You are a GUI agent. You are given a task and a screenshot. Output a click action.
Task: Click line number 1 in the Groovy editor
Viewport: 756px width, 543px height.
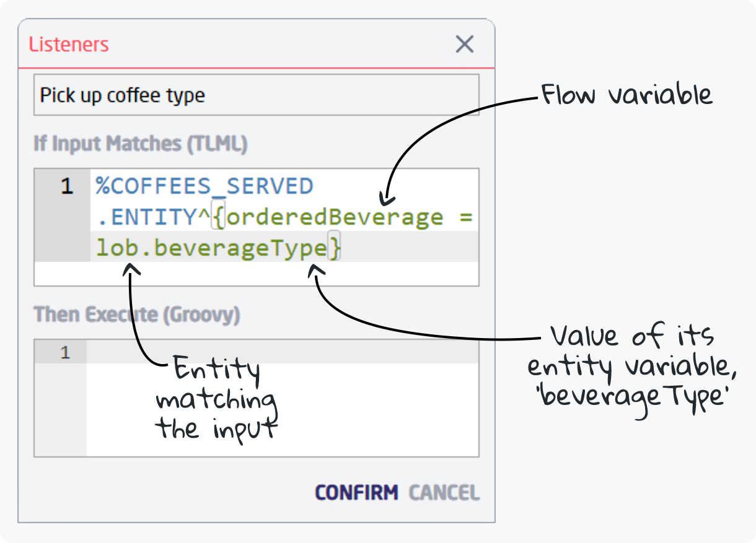click(66, 352)
